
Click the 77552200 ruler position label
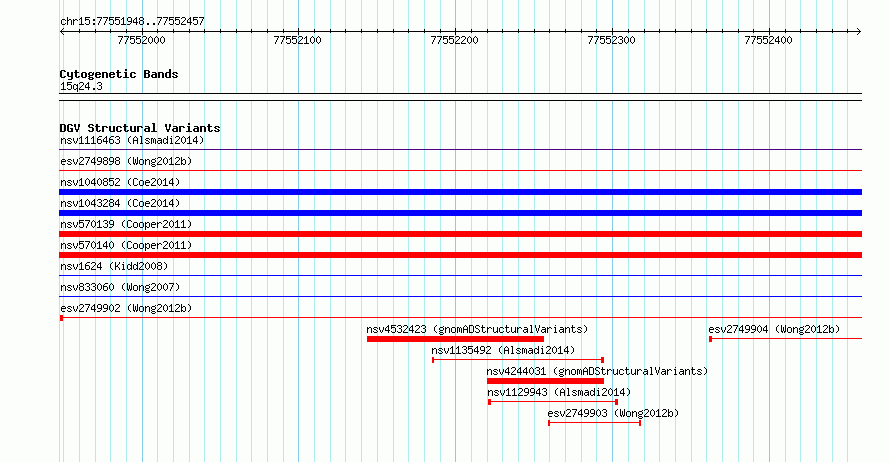click(454, 40)
